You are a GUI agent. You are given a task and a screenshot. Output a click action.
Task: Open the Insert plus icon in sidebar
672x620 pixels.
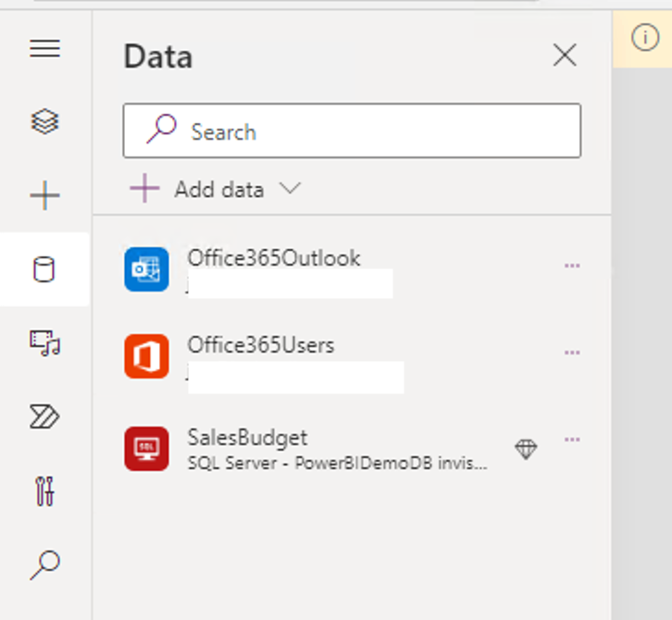[x=44, y=196]
